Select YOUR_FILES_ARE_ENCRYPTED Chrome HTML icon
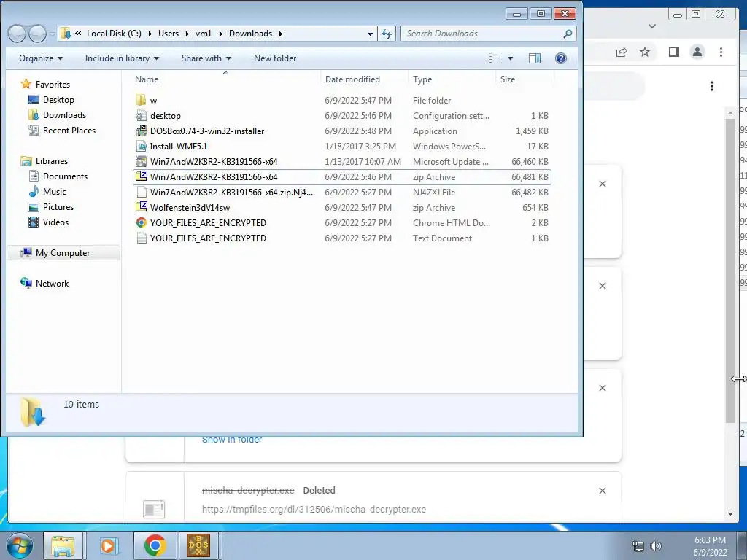 tap(141, 222)
